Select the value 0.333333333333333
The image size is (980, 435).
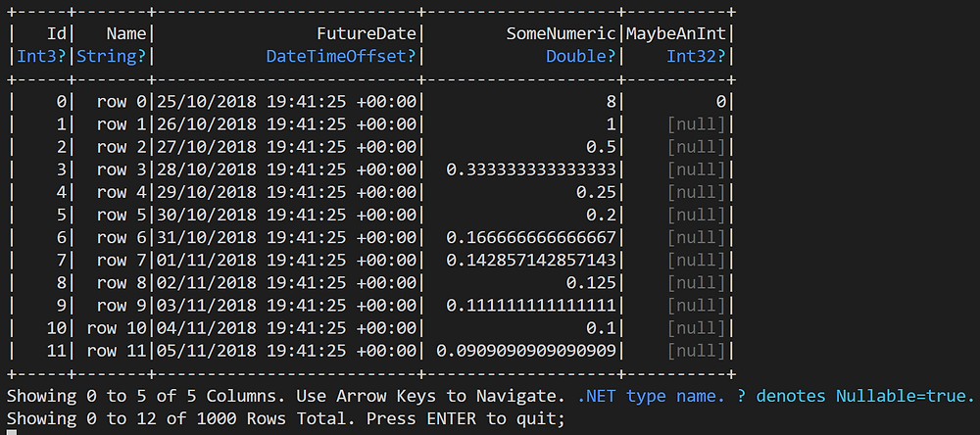(x=531, y=169)
